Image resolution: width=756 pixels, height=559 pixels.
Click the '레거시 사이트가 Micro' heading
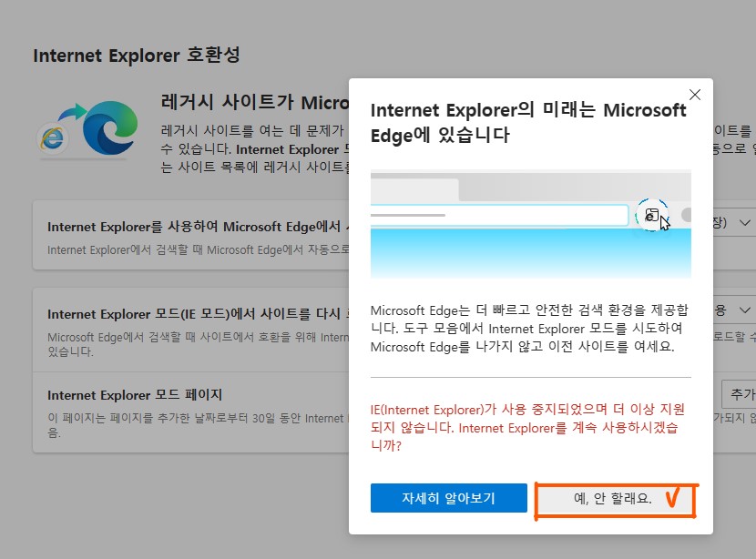tap(254, 102)
